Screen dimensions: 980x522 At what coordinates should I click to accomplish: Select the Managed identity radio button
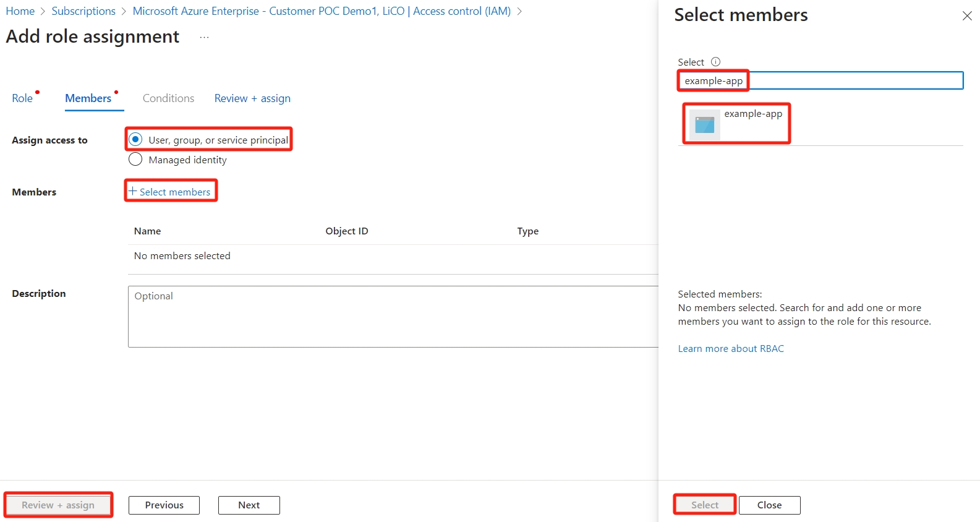[x=136, y=160]
